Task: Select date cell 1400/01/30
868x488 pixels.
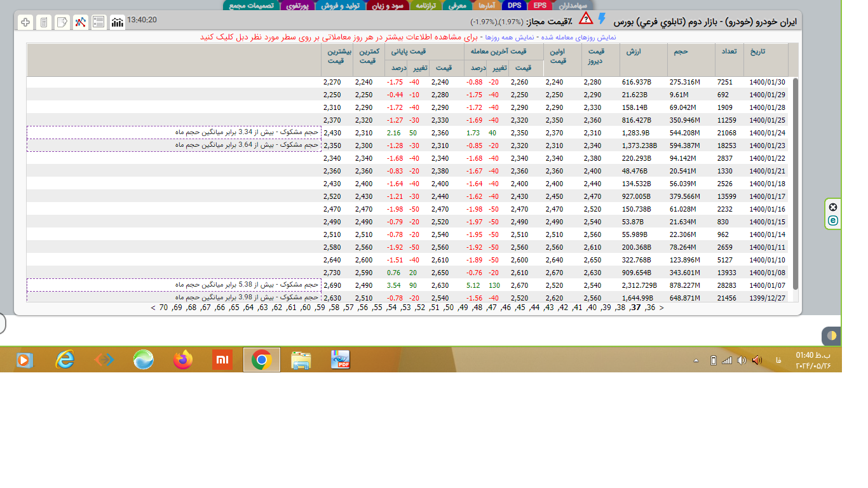Action: (767, 82)
